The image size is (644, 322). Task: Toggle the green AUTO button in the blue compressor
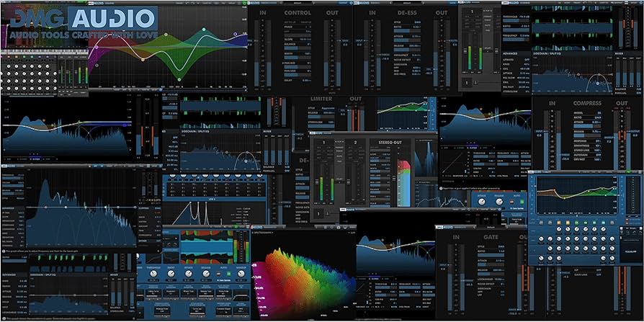pos(229,274)
